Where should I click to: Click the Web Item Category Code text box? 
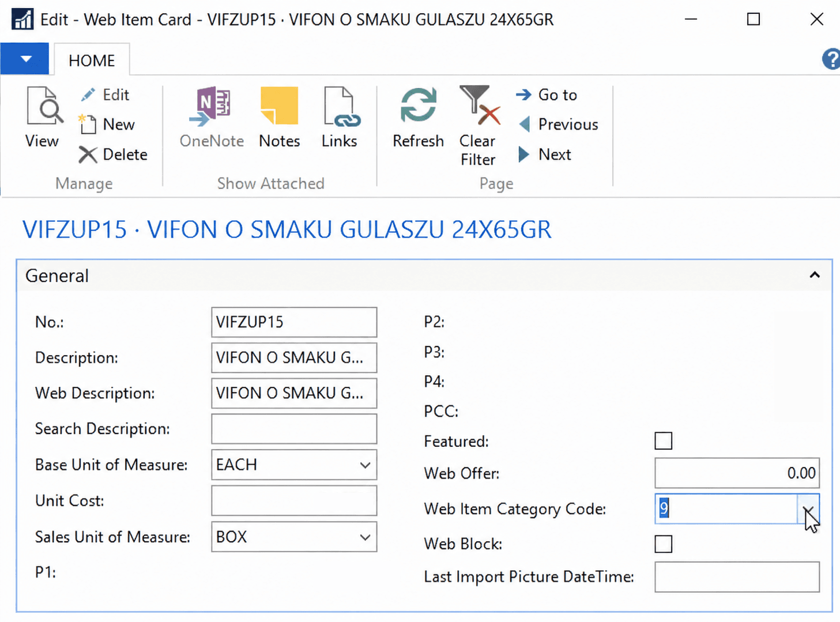726,509
